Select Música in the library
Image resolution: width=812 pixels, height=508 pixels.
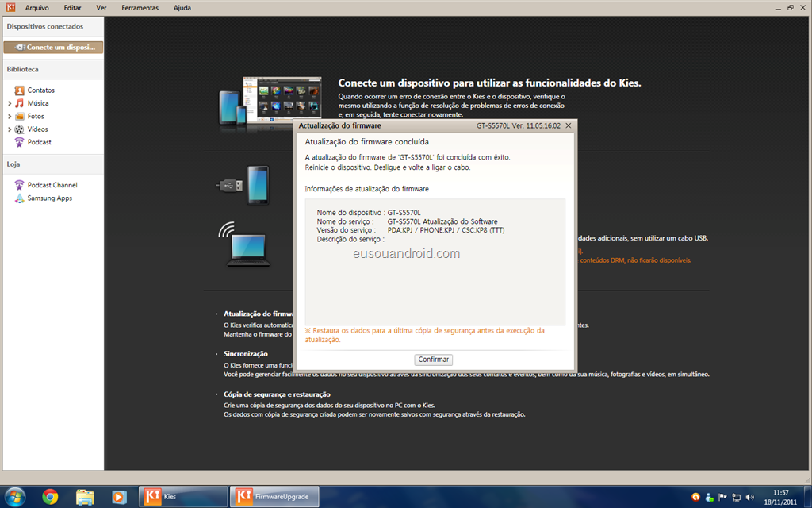(x=38, y=103)
